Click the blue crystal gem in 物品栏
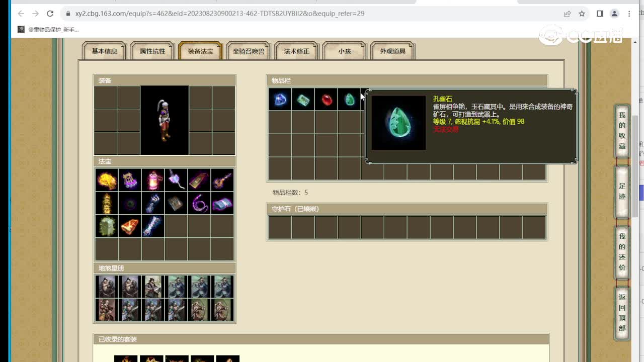This screenshot has height=362, width=644. pos(280,100)
